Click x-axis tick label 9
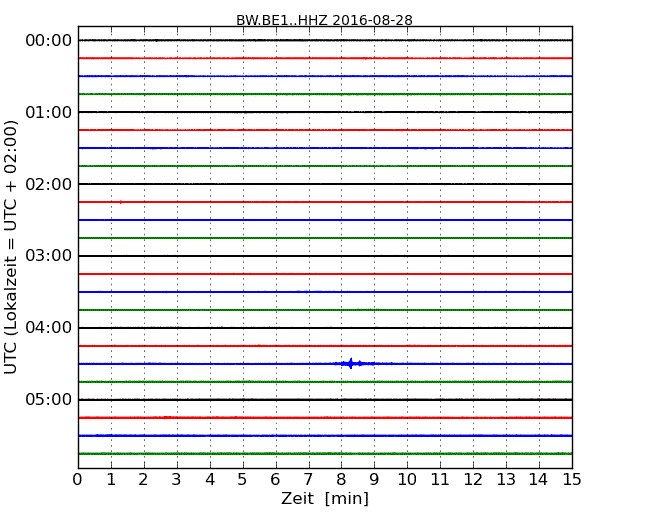 tap(374, 480)
